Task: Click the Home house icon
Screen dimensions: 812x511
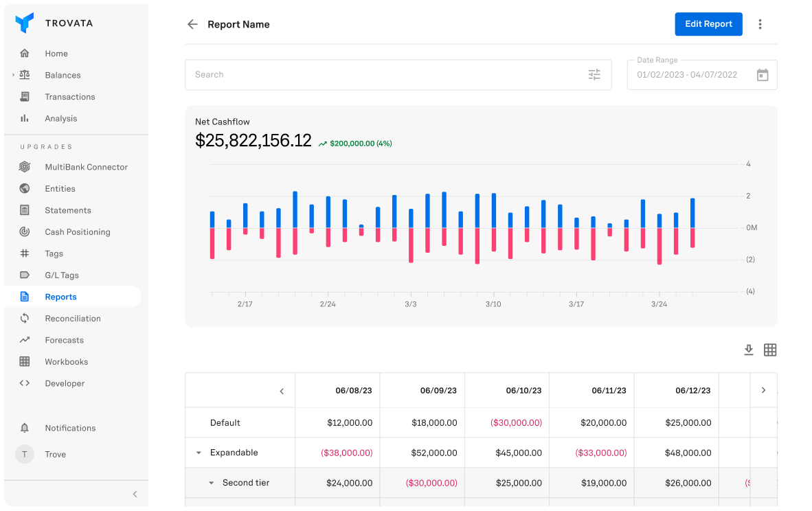Action: coord(24,54)
